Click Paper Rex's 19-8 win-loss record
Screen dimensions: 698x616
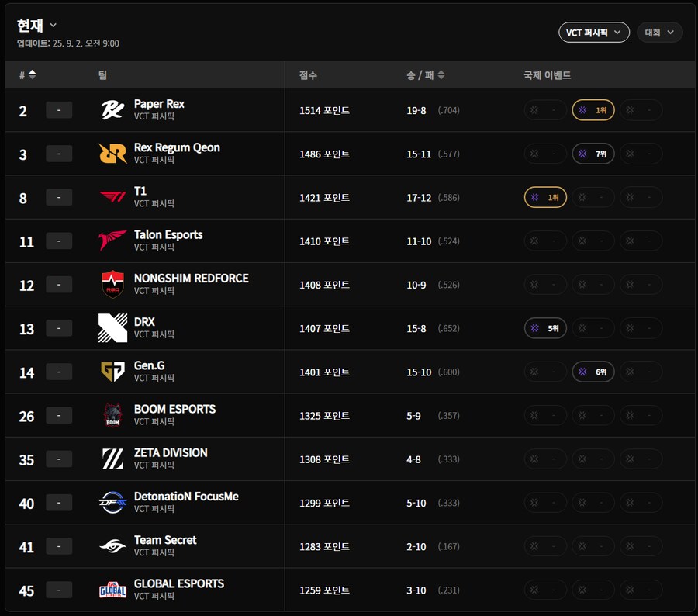point(416,110)
